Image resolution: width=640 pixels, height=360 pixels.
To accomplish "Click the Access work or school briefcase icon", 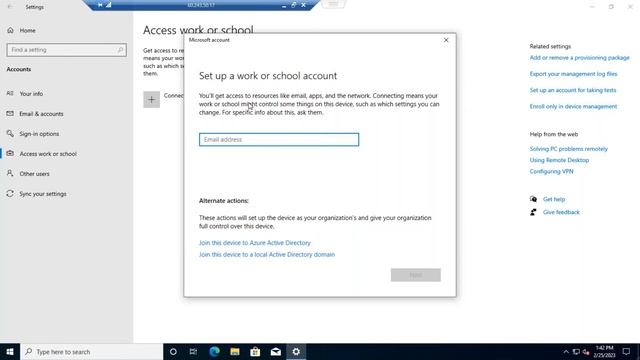I will pyautogui.click(x=10, y=153).
